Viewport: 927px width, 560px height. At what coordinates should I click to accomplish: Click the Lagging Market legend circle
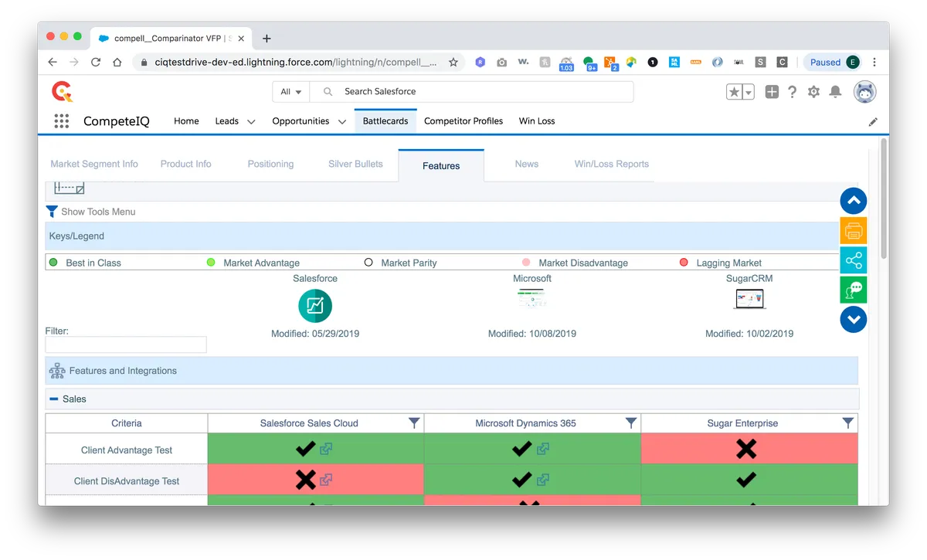tap(684, 263)
